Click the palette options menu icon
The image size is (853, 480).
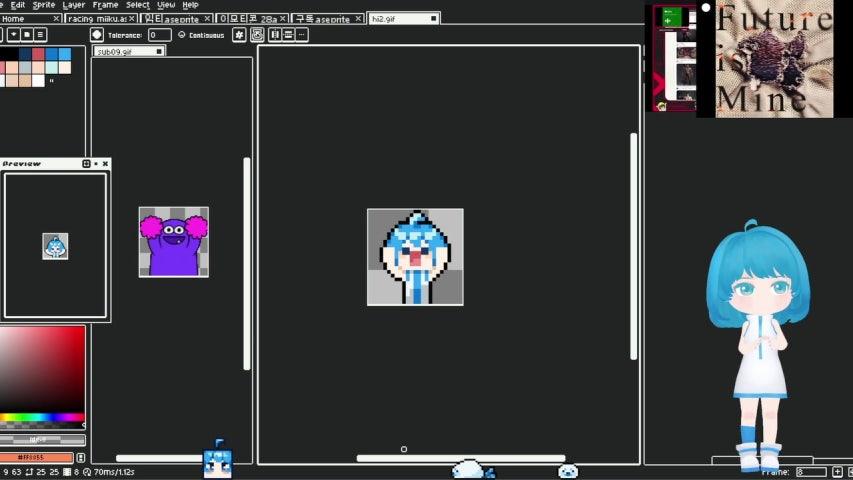pyautogui.click(x=40, y=35)
